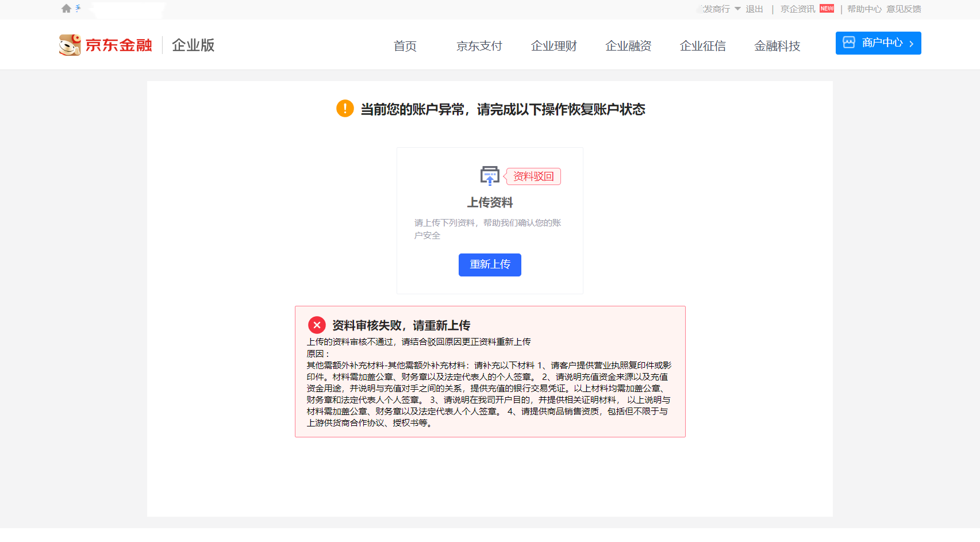Open 商户中心 blue button
Viewport: 980px width, 542px height.
click(878, 43)
